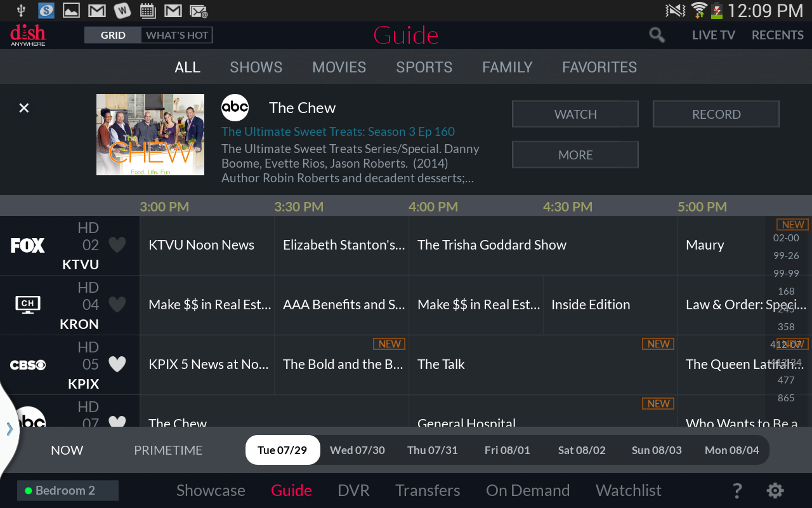Jump to channel 168 in quick index
The image size is (812, 508).
coord(786,291)
